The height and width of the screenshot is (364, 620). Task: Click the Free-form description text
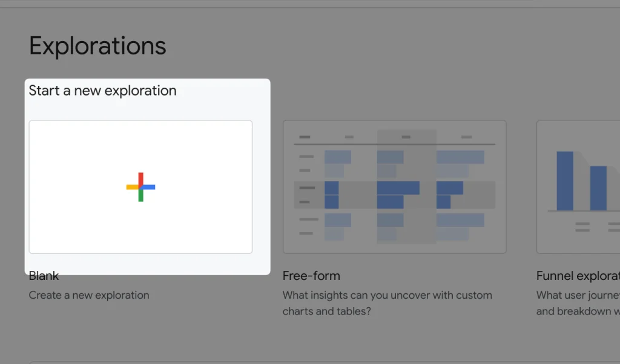coord(387,303)
